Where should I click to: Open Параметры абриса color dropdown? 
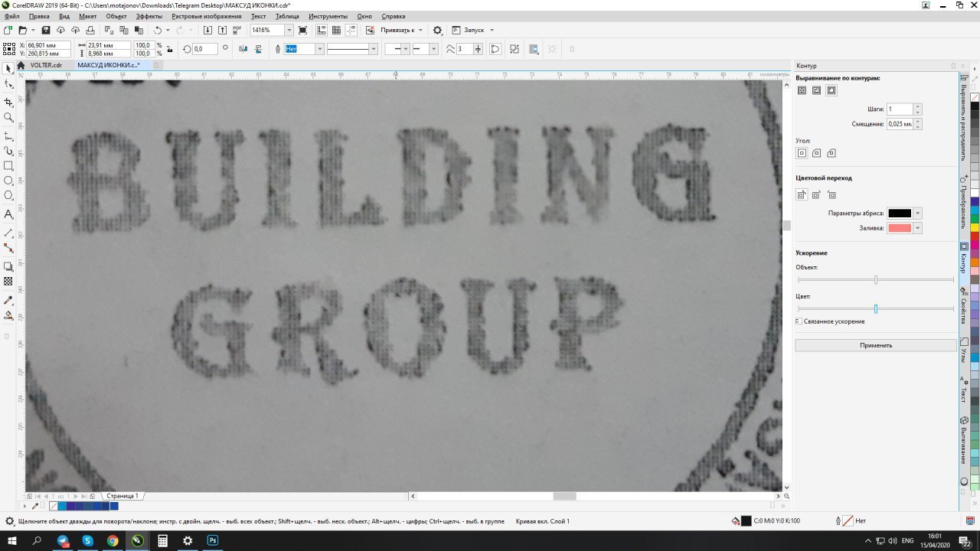[x=917, y=214]
